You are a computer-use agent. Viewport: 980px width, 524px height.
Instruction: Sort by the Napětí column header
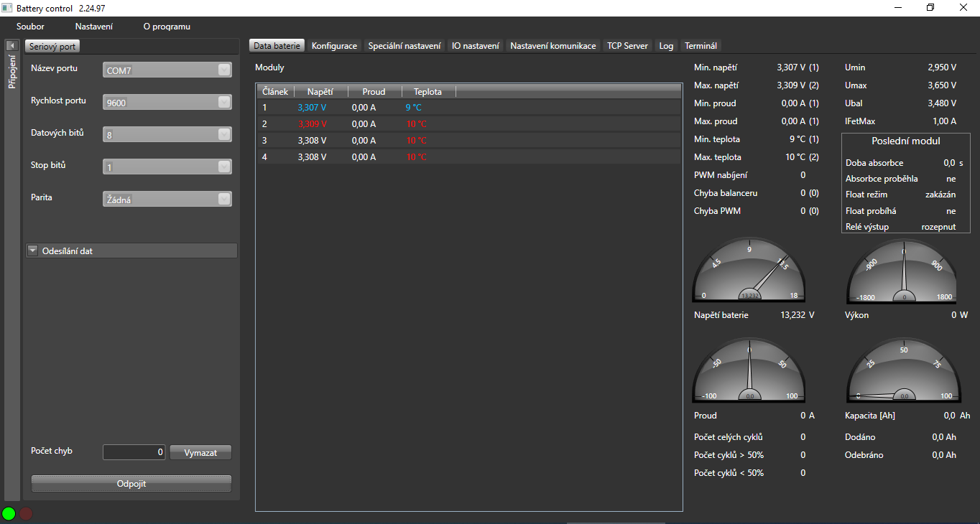320,92
